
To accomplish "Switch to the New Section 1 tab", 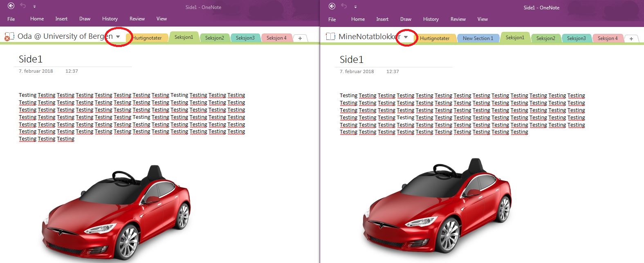I will click(478, 38).
